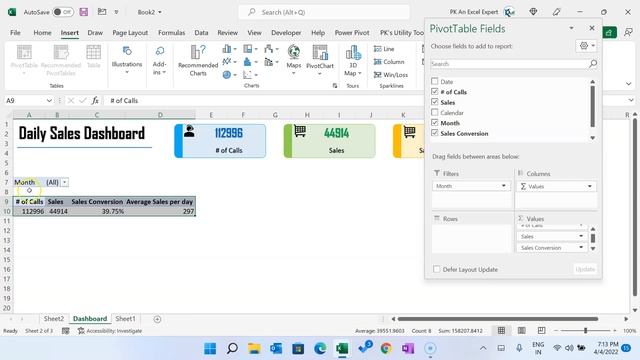This screenshot has height=360, width=640.
Task: Click the Save icon in title bar
Action: pos(84,12)
